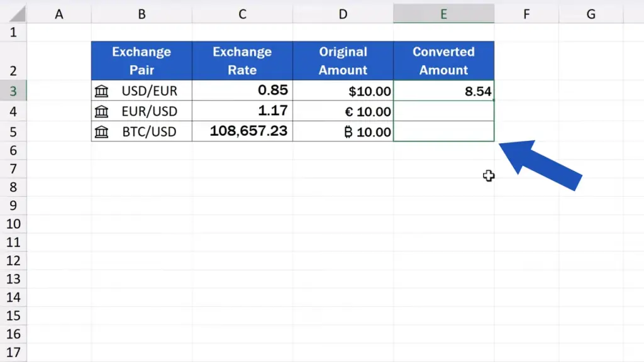Viewport: 644px width, 362px height.
Task: Click the Converted Amount header cell
Action: click(x=443, y=61)
